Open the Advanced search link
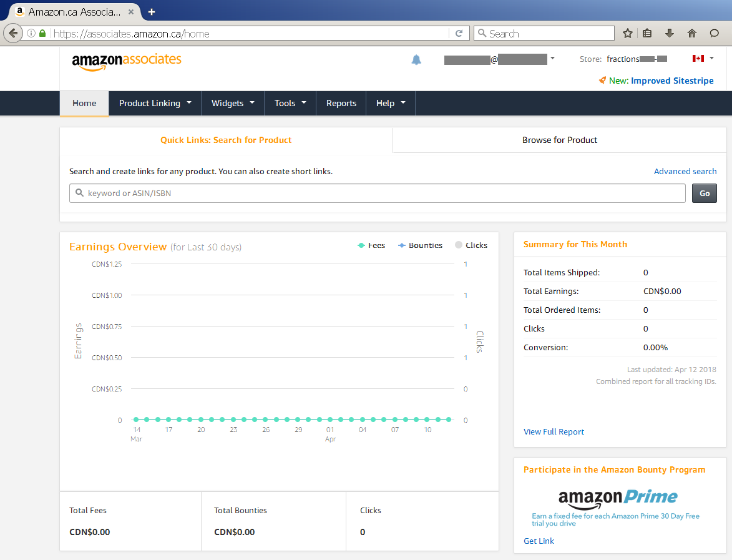 click(685, 172)
